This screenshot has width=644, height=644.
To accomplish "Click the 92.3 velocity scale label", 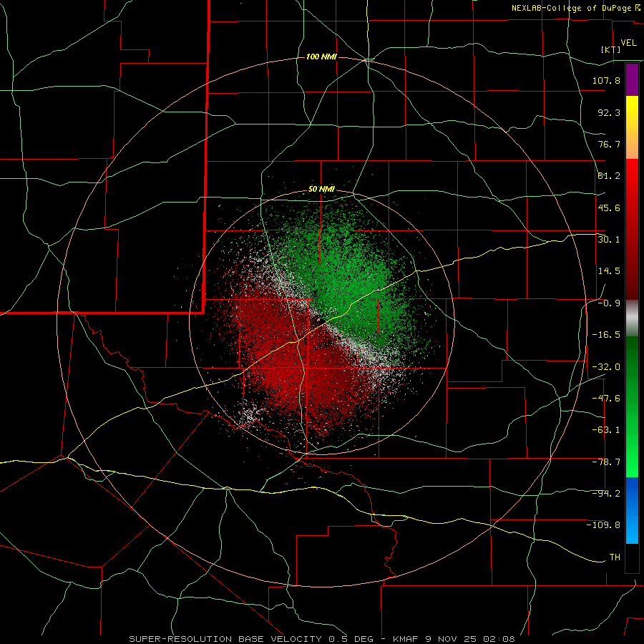I will 609,112.
